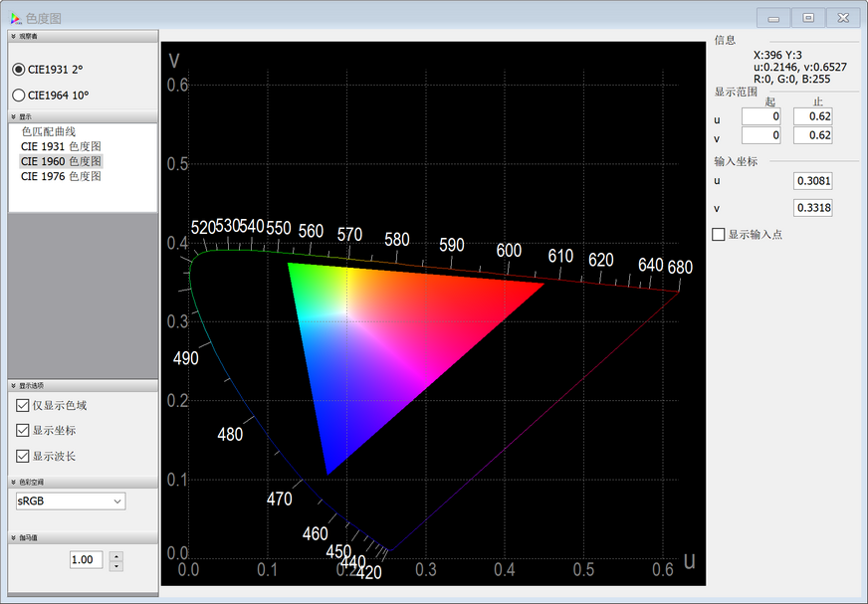
Task: Click the v range start field
Action: click(761, 135)
